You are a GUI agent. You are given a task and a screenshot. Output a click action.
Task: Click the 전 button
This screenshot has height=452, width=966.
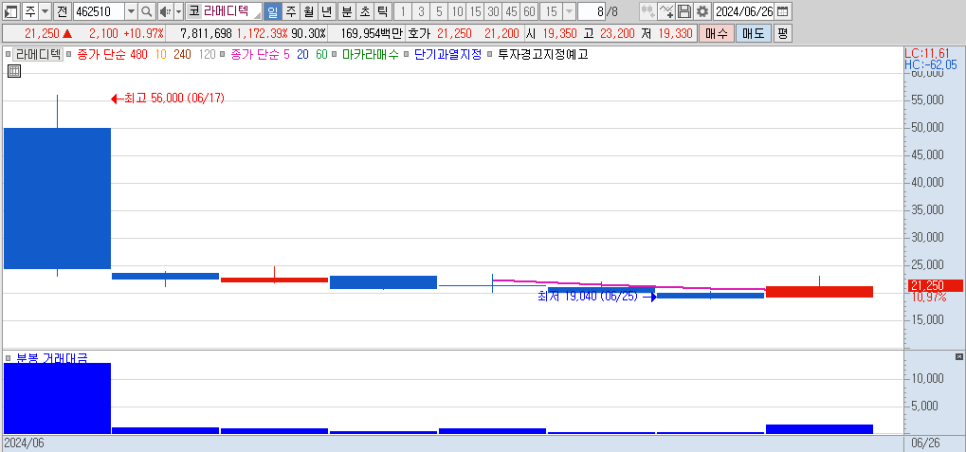tap(62, 12)
